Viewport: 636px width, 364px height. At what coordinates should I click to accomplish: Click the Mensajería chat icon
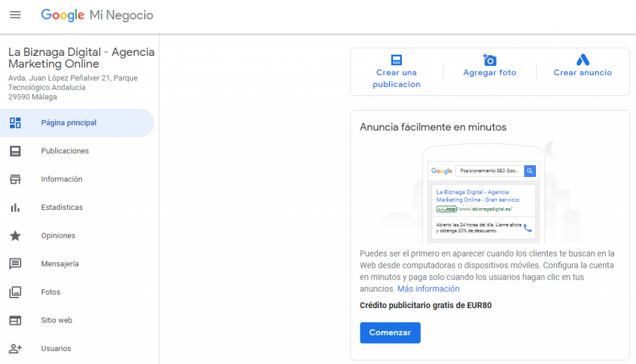pos(15,264)
